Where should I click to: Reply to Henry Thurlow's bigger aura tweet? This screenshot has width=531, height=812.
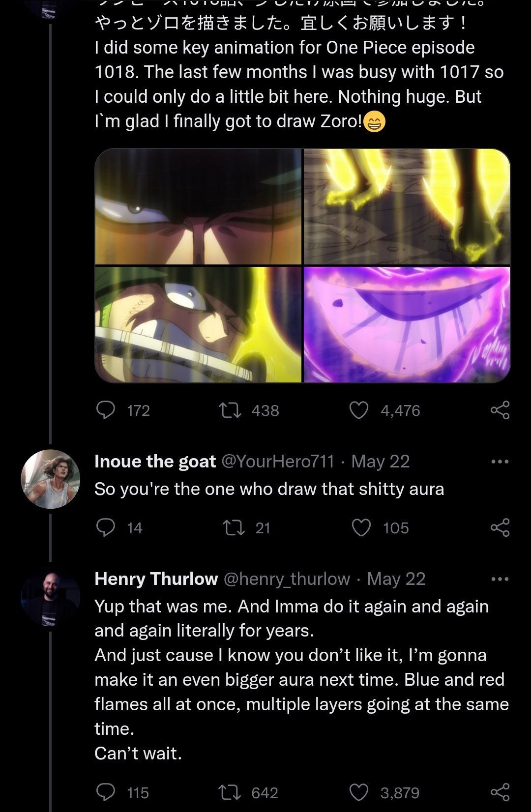point(105,792)
